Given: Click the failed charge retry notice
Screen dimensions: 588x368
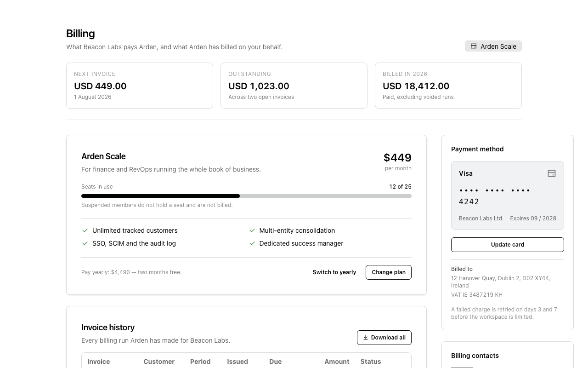Looking at the screenshot, I should click(x=504, y=313).
